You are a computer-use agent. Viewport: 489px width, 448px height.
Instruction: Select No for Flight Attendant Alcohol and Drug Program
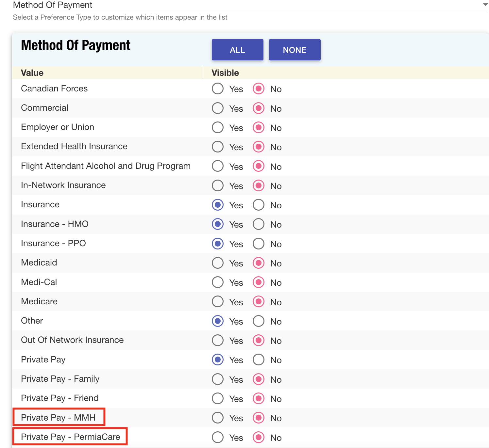click(259, 166)
